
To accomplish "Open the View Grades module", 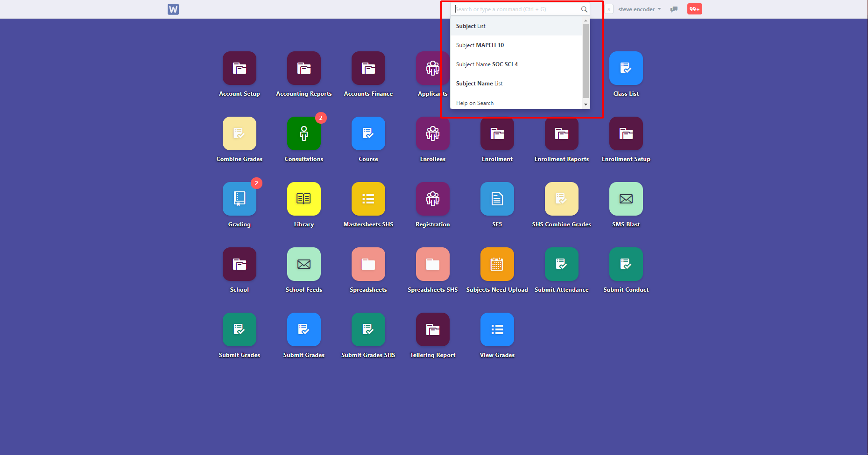I will click(497, 329).
